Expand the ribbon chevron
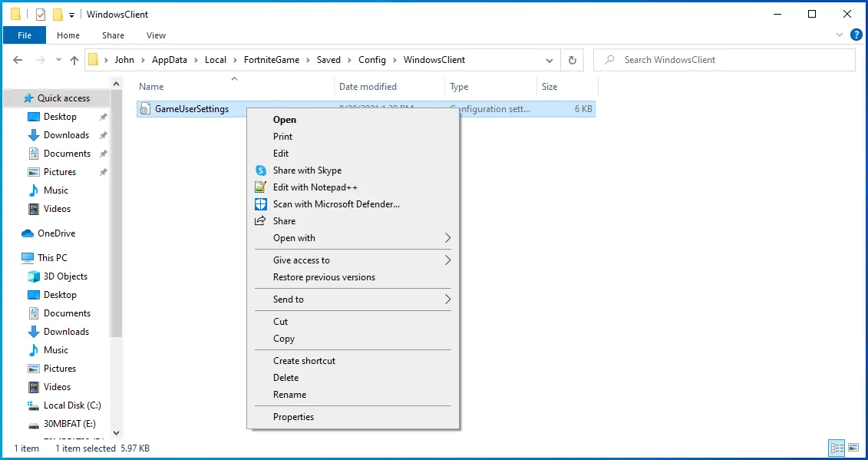The width and height of the screenshot is (868, 460). [839, 35]
